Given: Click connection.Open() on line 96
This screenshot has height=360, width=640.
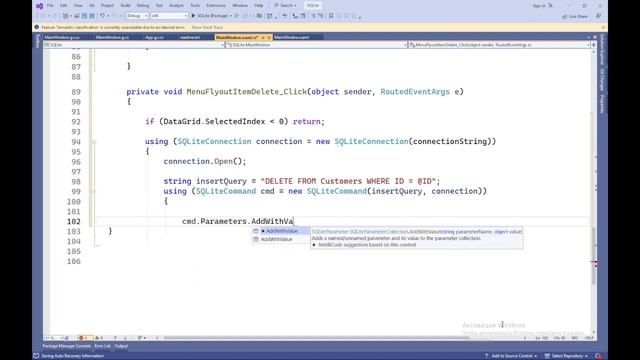Looking at the screenshot, I should tap(205, 161).
